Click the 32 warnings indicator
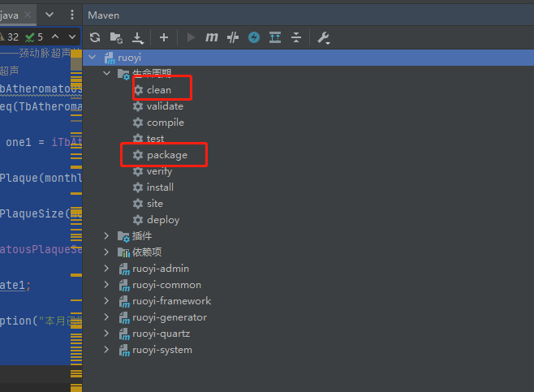 point(9,37)
